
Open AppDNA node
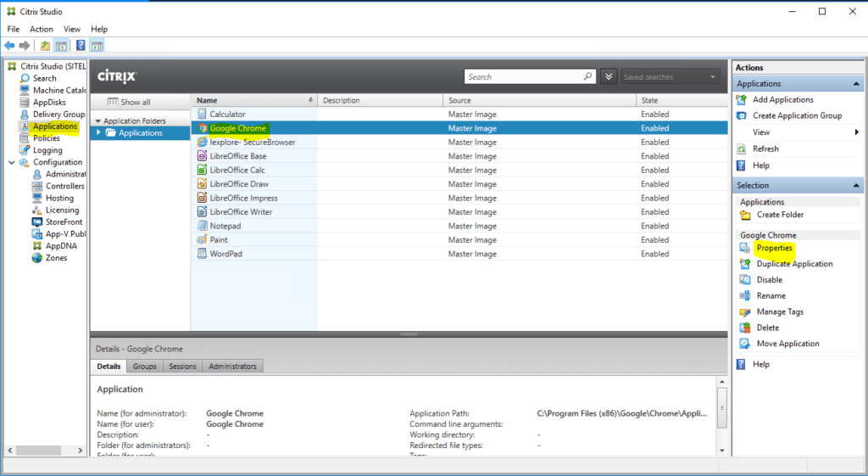61,246
